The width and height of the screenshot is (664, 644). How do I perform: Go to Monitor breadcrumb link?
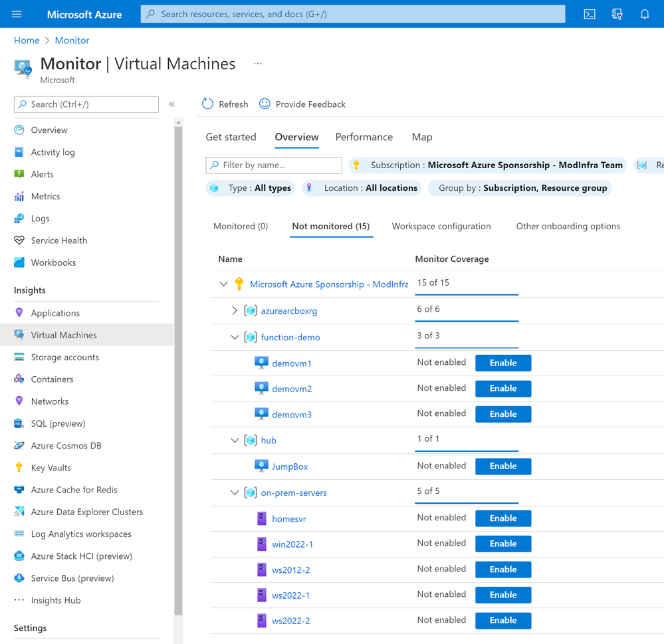(x=72, y=41)
